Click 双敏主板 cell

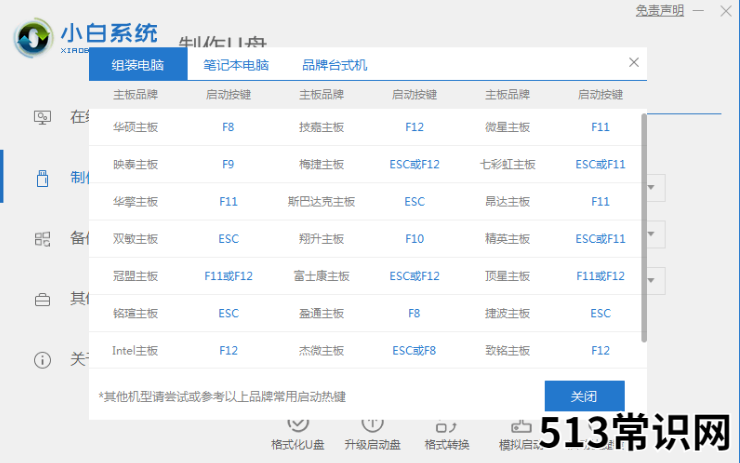pyautogui.click(x=135, y=239)
